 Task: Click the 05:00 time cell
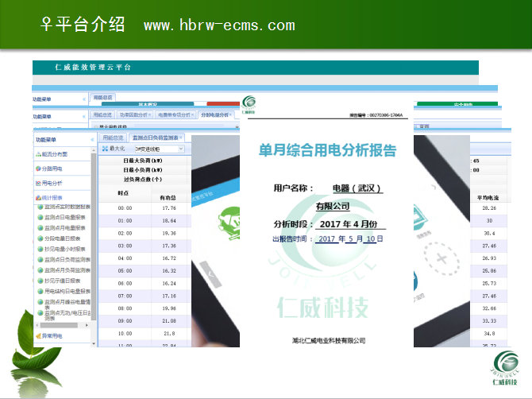(125, 271)
